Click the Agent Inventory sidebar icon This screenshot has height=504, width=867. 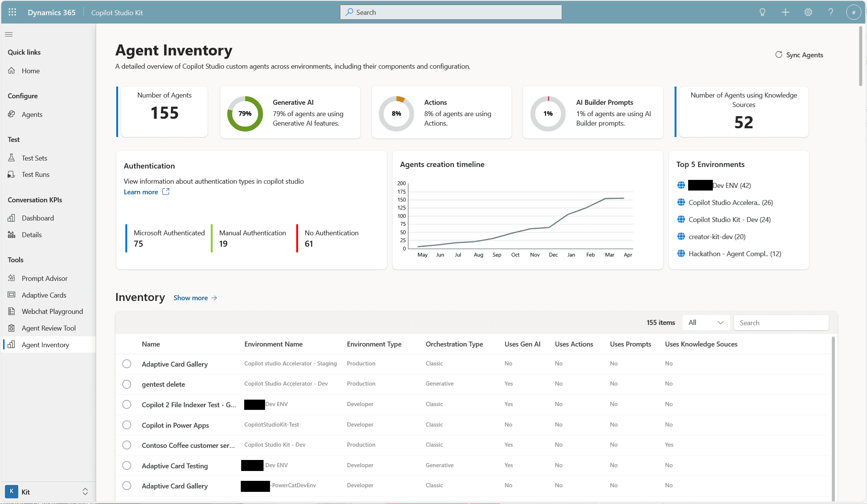(11, 345)
